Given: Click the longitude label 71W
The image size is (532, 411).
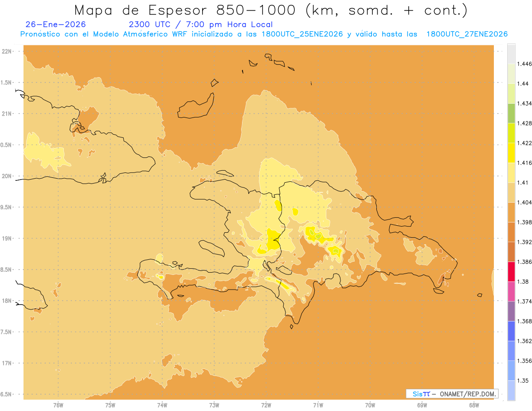Looking at the screenshot, I should (x=318, y=405).
